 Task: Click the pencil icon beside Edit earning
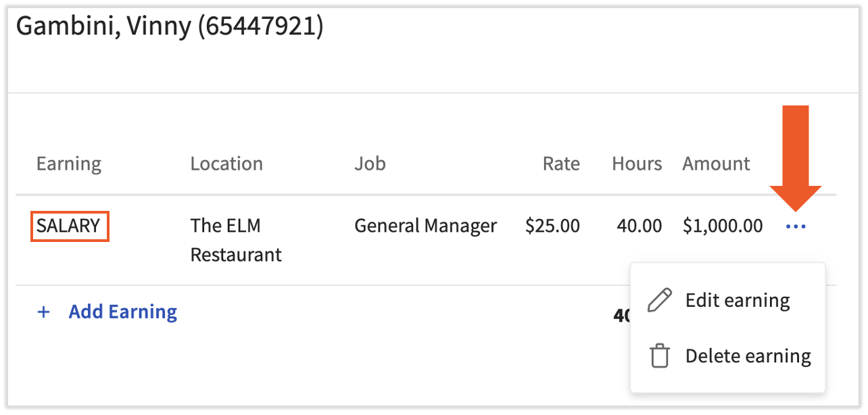[659, 300]
